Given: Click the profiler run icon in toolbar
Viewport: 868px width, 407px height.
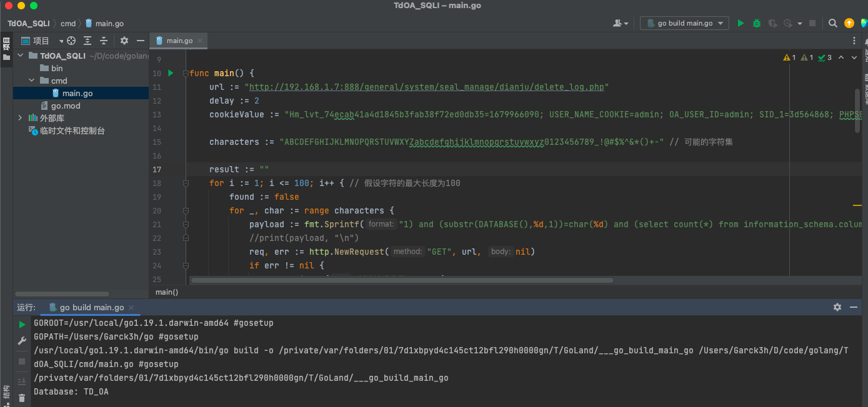Looking at the screenshot, I should [788, 23].
